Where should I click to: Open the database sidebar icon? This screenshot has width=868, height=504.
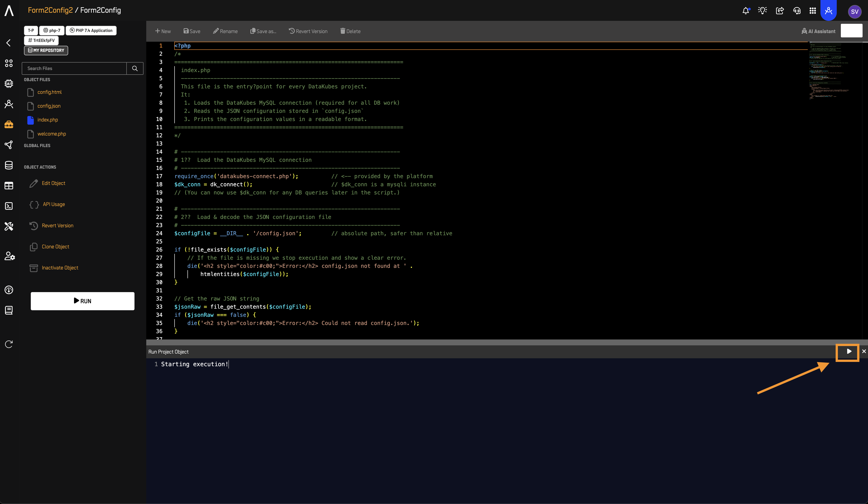[9, 165]
